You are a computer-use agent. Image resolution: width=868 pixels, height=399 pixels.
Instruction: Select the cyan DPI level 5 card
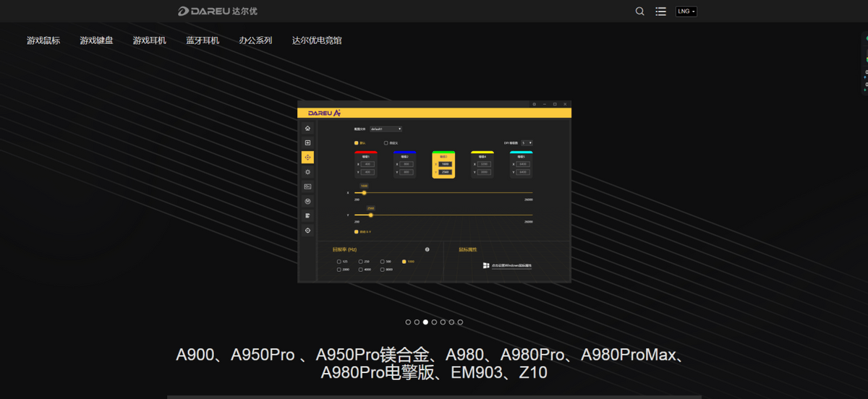pyautogui.click(x=522, y=165)
